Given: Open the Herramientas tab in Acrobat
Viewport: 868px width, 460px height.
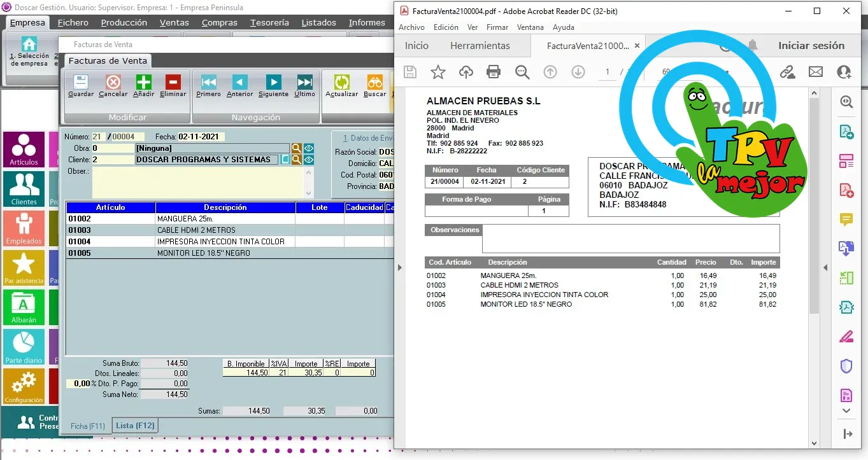Looking at the screenshot, I should click(480, 46).
